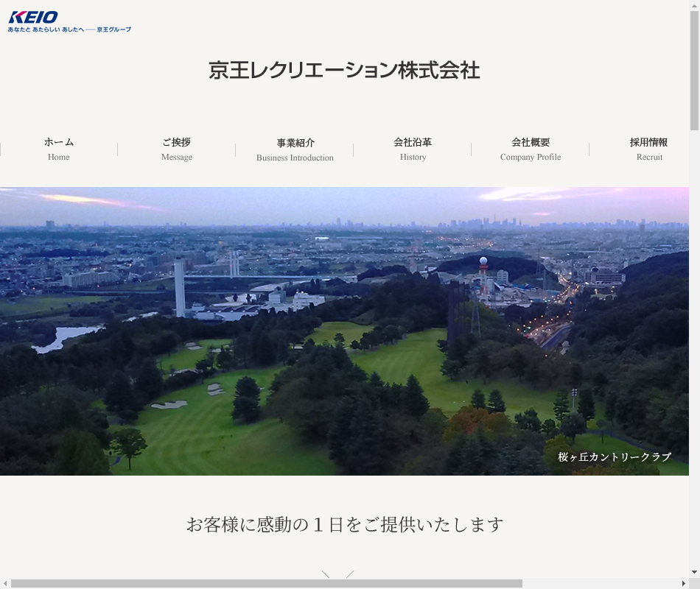This screenshot has height=589, width=700.
Task: Click the scroll-up arrow of vertical scrollbar
Action: (x=694, y=4)
